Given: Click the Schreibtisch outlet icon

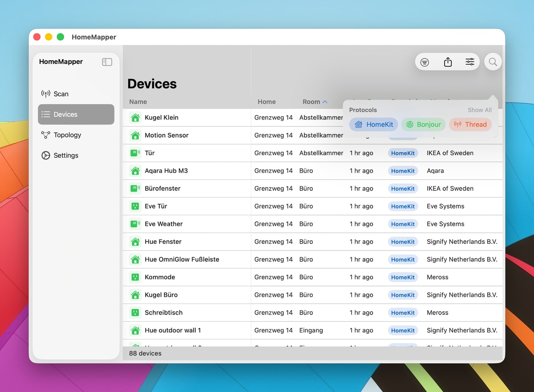Looking at the screenshot, I should pos(135,313).
